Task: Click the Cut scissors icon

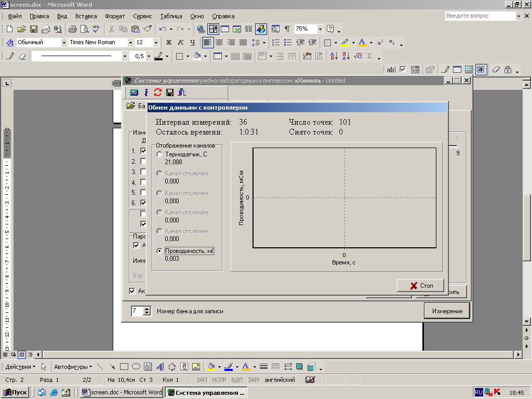Action: point(111,29)
